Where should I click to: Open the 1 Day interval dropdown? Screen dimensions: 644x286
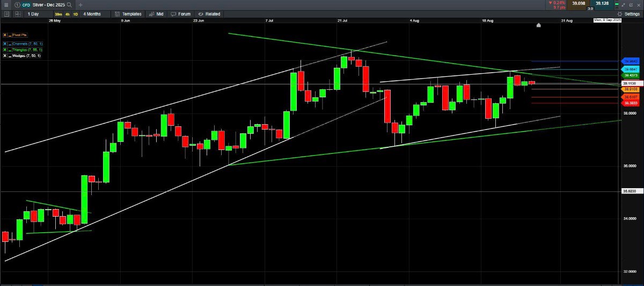pyautogui.click(x=36, y=14)
